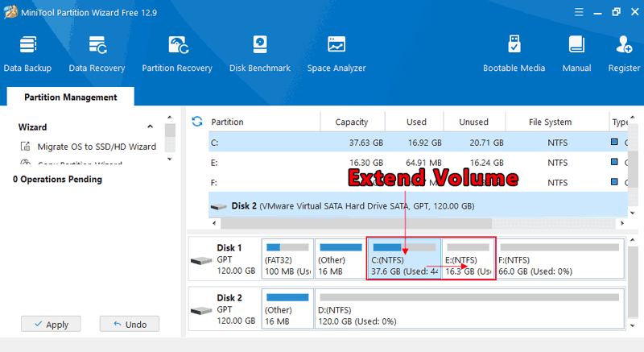Select the C: NTFS block in disk map
This screenshot has width=644, height=352.
404,259
